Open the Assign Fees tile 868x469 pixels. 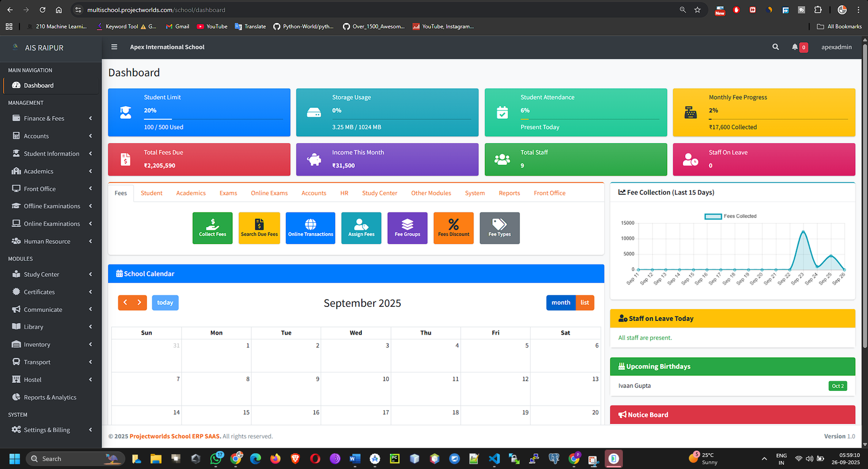(x=361, y=228)
